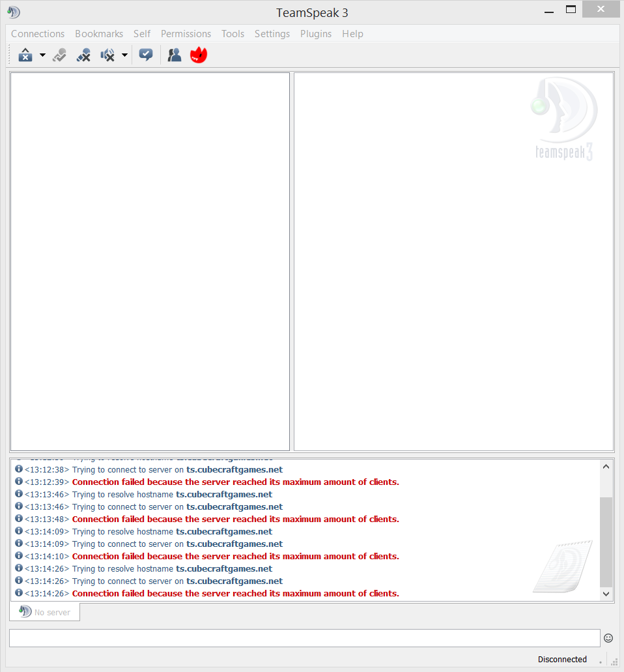Screen dimensions: 624x672
Task: Select the No server chat tab
Action: point(44,612)
